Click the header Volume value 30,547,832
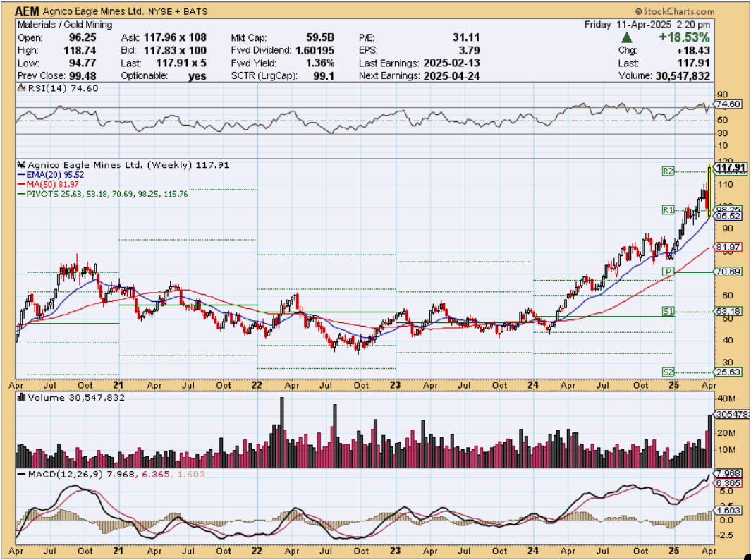 pos(682,75)
